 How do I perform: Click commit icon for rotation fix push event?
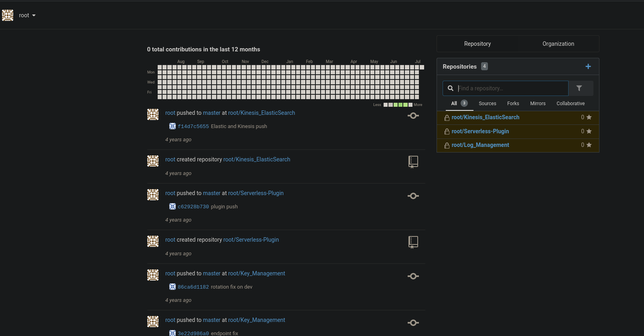(413, 276)
